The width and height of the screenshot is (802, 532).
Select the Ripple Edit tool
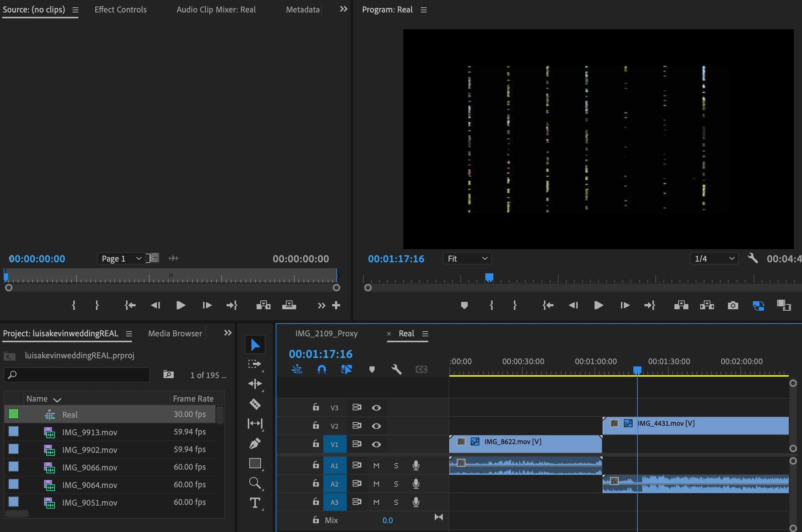(x=255, y=384)
